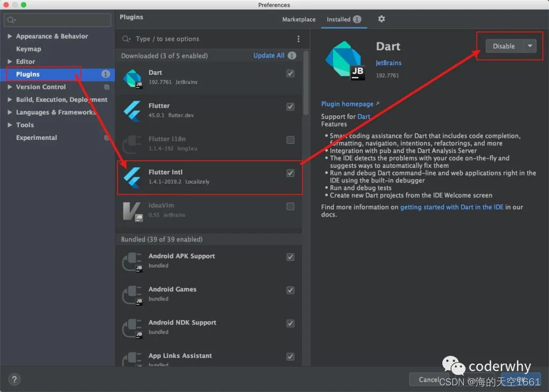The image size is (549, 392).
Task: Expand the Version Control node
Action: (10, 87)
